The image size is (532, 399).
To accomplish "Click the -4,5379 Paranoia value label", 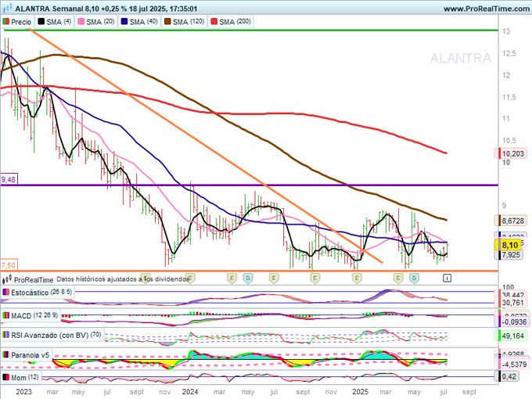I will 513,365.
